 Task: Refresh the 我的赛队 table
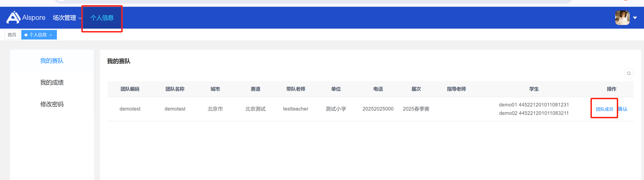(x=629, y=73)
